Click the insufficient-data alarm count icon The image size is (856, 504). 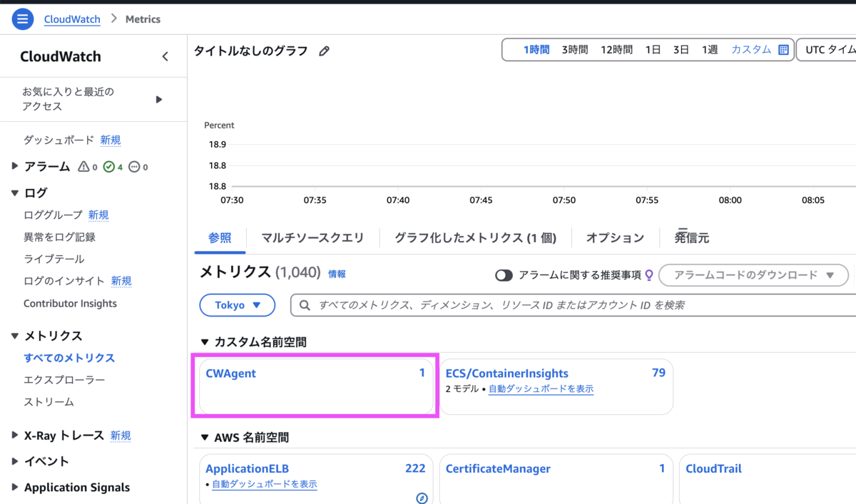point(134,167)
